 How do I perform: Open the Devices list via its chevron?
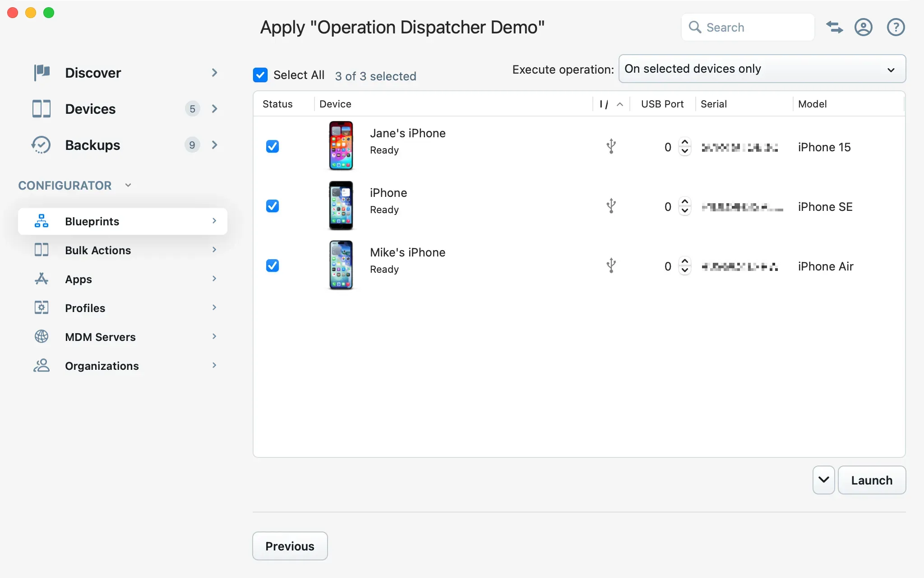click(x=214, y=108)
